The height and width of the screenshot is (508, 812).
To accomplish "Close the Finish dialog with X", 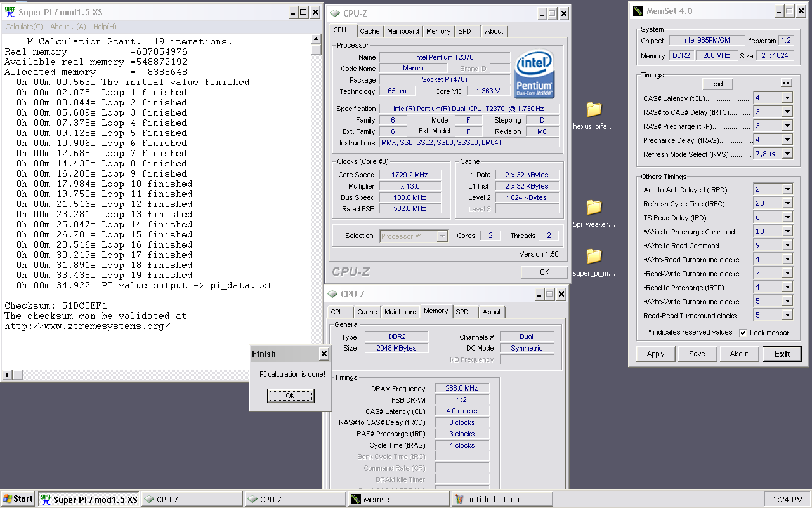I will [324, 354].
